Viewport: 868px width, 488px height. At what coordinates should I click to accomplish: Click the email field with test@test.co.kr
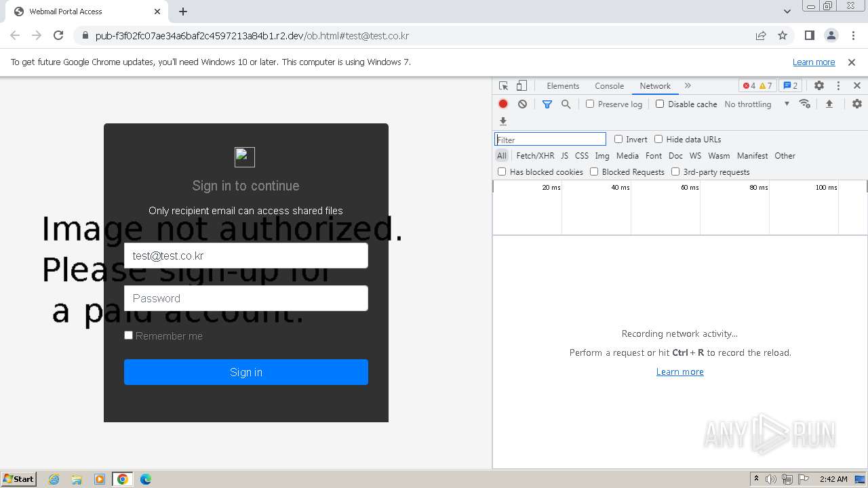point(246,256)
